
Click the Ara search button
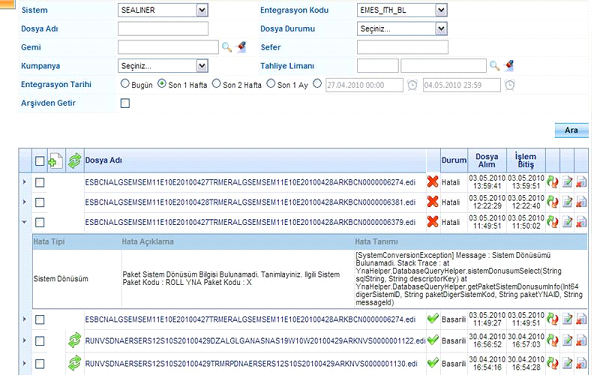tap(571, 130)
